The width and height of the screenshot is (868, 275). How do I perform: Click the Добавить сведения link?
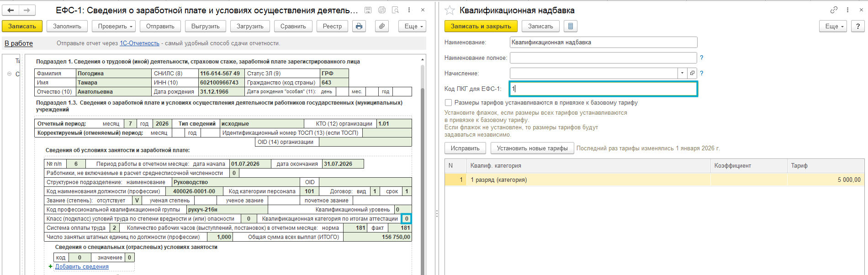point(82,266)
